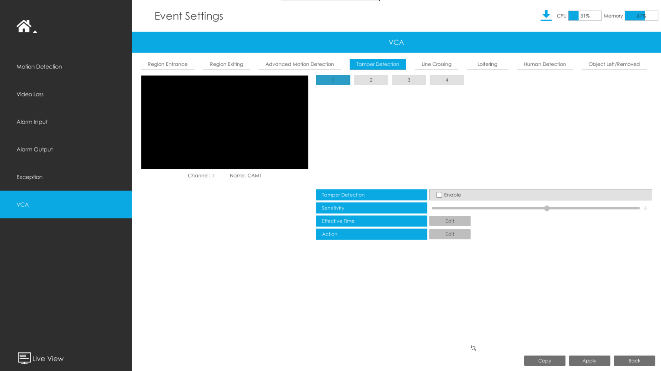This screenshot has width=661, height=371.
Task: Select the Advanced Motion Detection tab
Action: [300, 64]
